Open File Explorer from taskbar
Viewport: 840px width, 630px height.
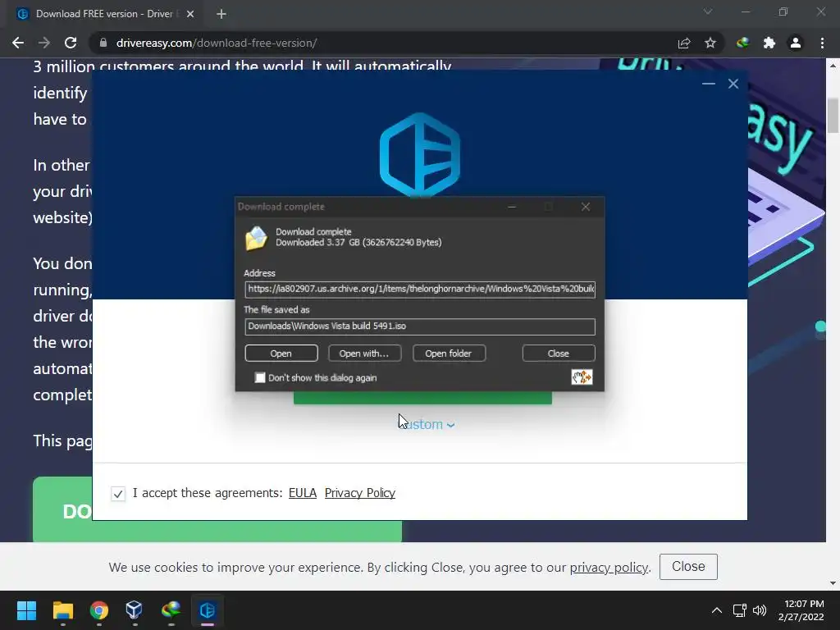[x=62, y=610]
